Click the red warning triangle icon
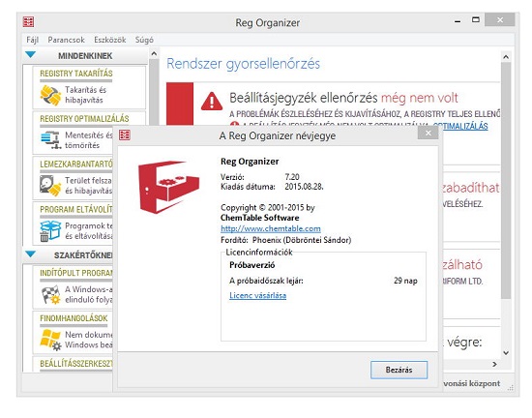This screenshot has height=418, width=532. pos(212,101)
